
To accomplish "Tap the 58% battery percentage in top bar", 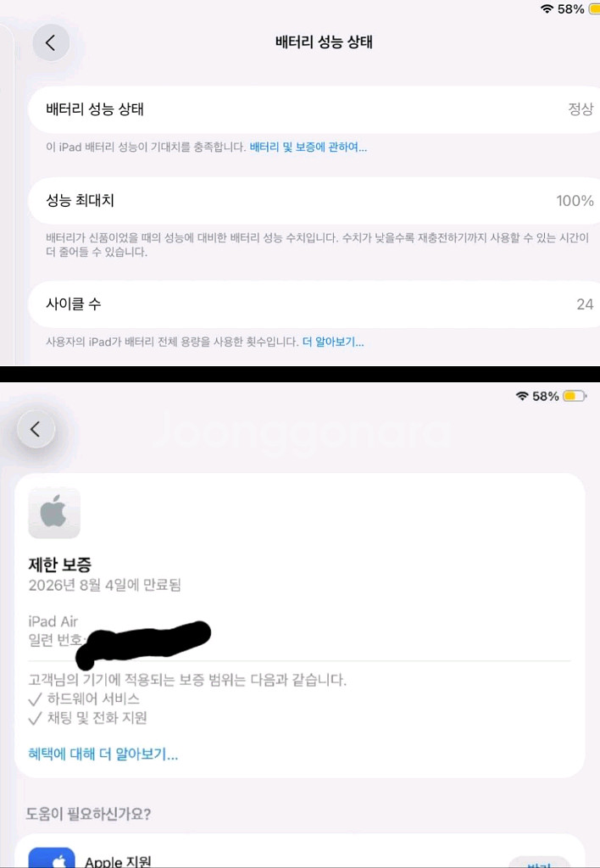I will (x=570, y=9).
